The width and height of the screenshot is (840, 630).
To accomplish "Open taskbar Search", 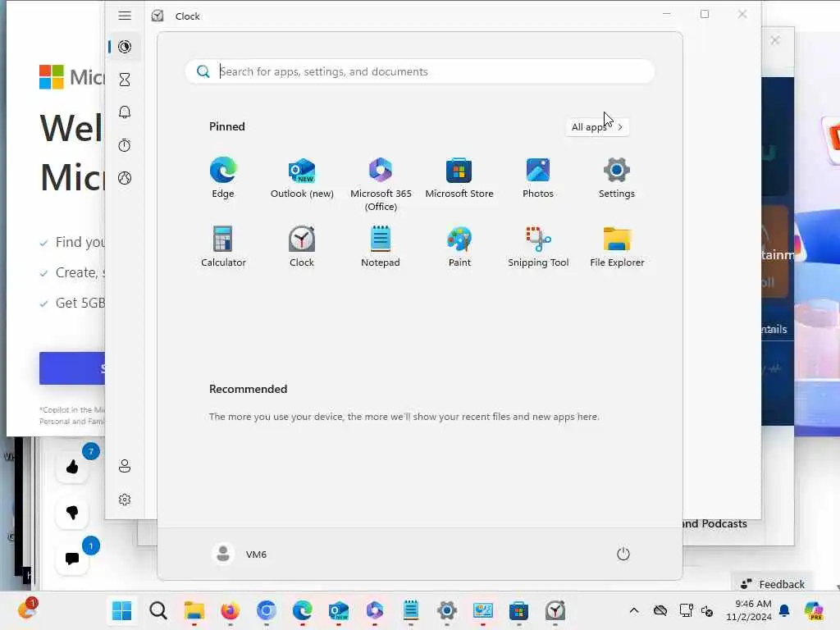I will point(158,610).
